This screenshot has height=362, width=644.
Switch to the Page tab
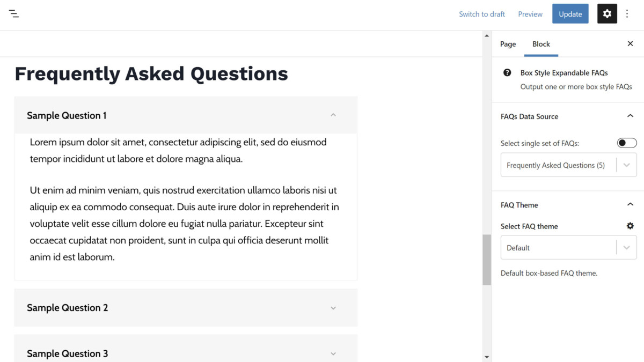coord(508,44)
